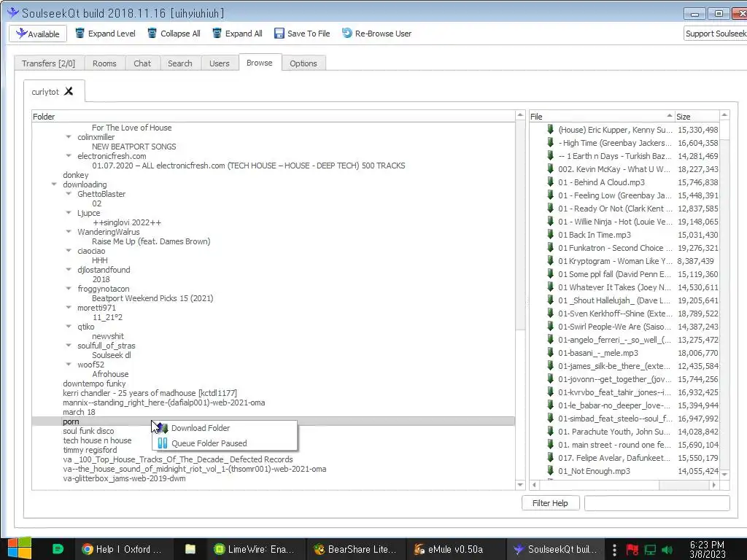Open the Options tab

point(303,63)
